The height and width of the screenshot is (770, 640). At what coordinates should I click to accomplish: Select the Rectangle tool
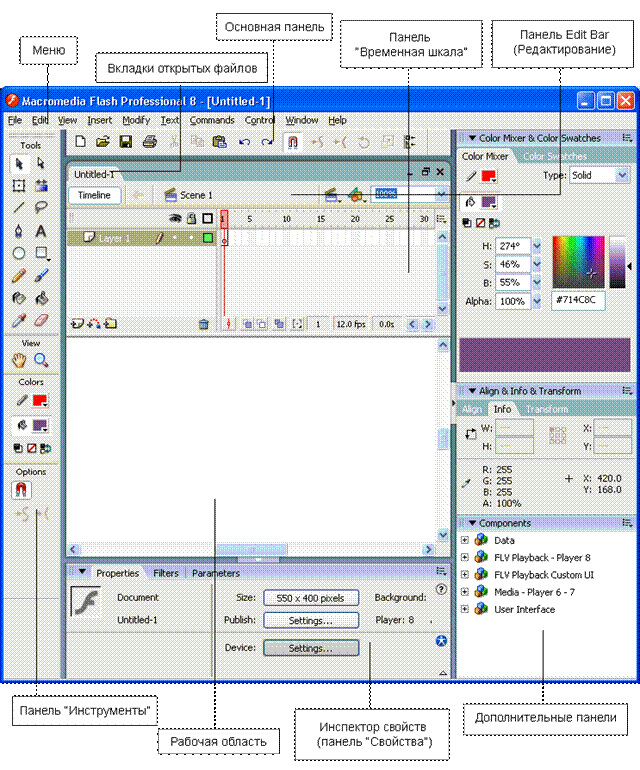pyautogui.click(x=41, y=253)
